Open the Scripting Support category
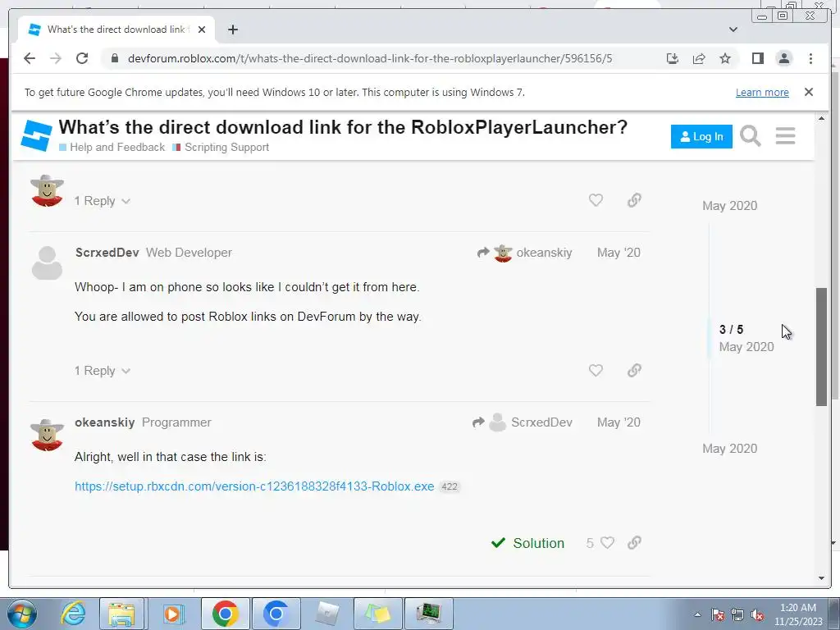Viewport: 840px width, 630px height. 221,148
